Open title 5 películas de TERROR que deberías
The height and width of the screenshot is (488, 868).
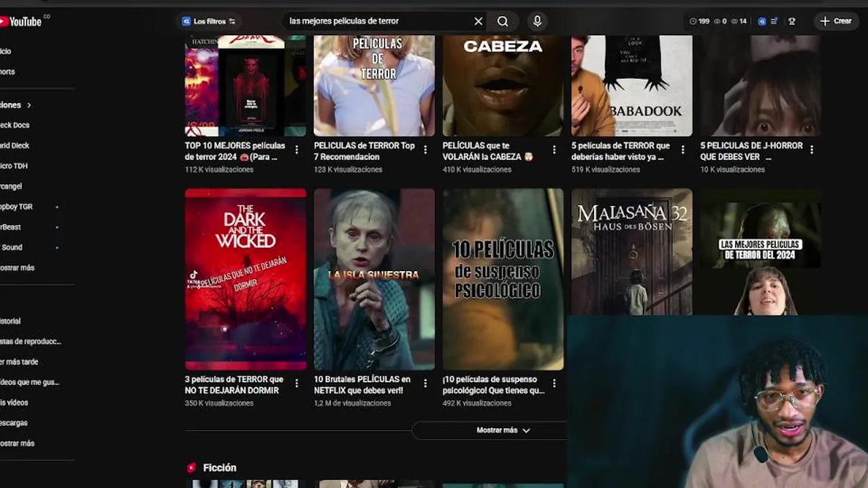pyautogui.click(x=620, y=151)
